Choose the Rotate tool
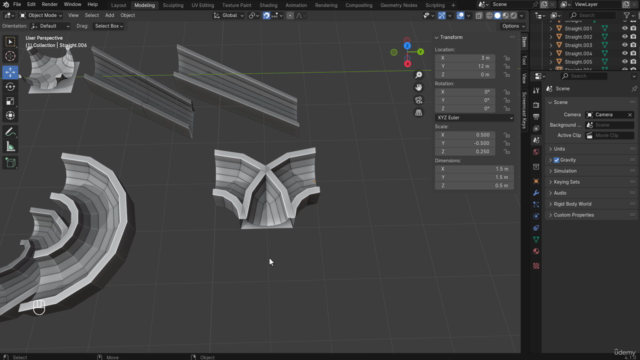This screenshot has width=640, height=360. (10, 87)
